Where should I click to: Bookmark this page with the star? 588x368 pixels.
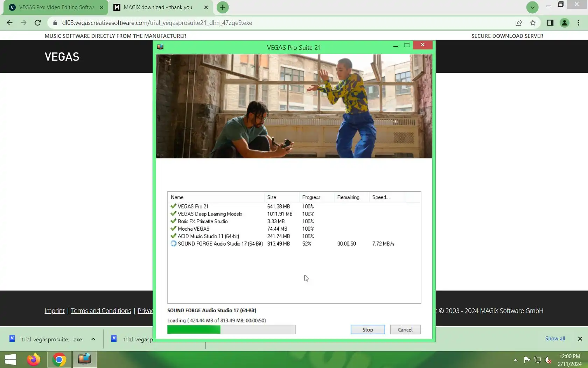point(533,23)
